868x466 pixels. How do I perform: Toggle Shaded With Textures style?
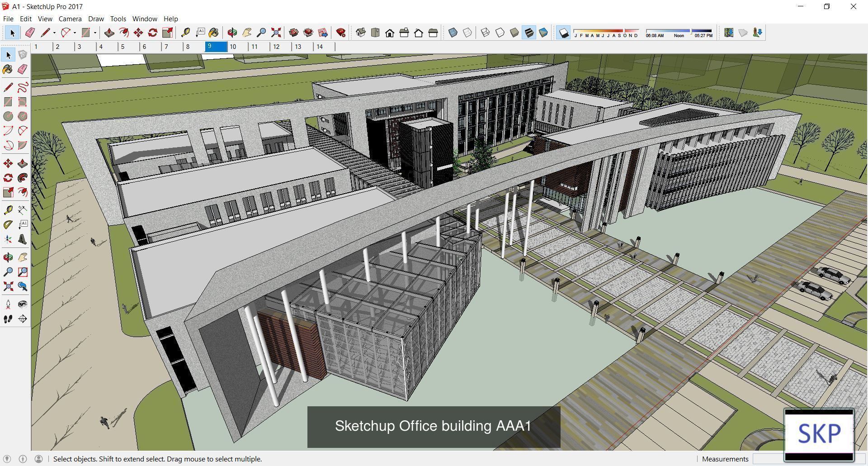529,33
